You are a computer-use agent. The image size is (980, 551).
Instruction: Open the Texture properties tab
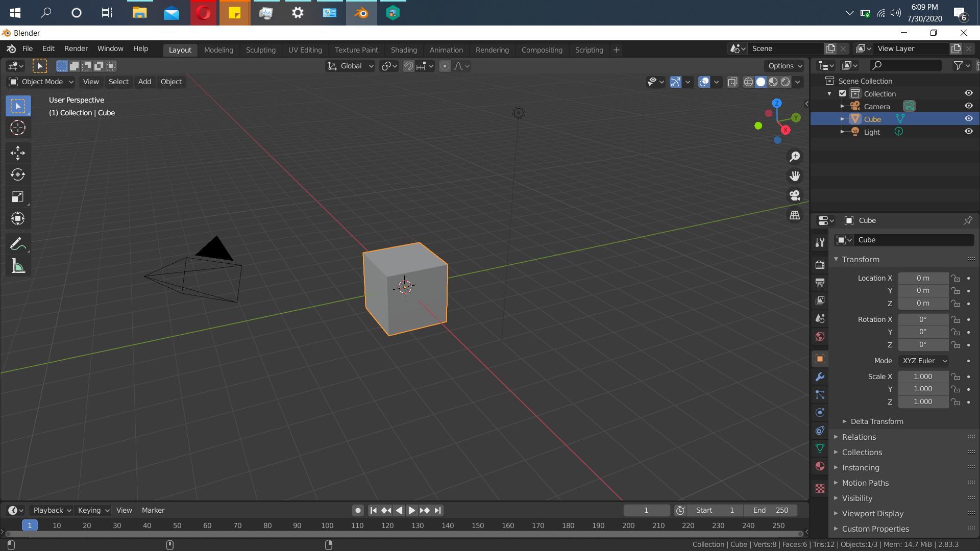[820, 488]
